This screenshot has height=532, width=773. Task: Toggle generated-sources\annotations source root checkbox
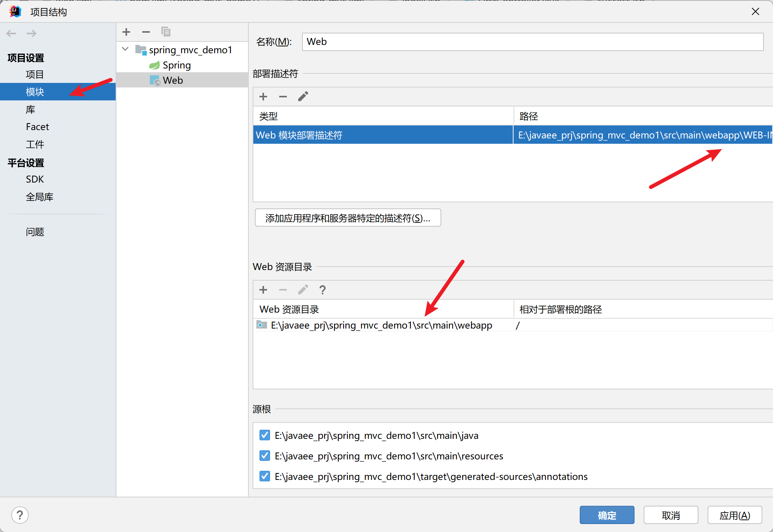265,476
